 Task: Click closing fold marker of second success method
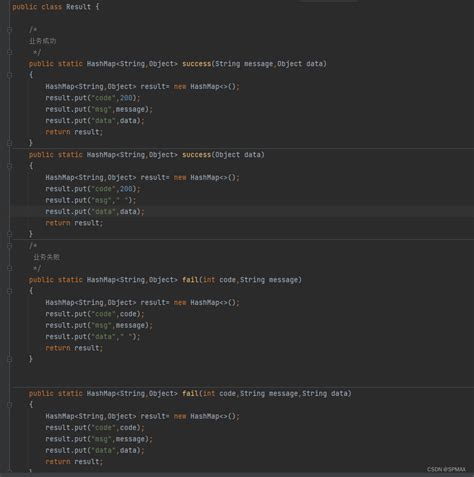(x=9, y=234)
